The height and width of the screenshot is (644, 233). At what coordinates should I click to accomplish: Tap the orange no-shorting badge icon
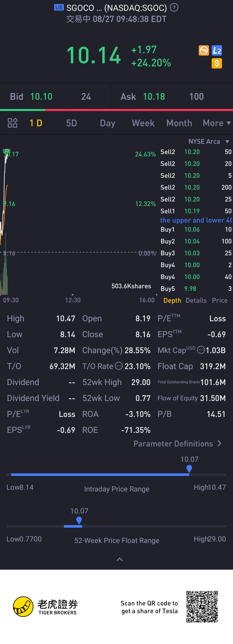(x=204, y=50)
